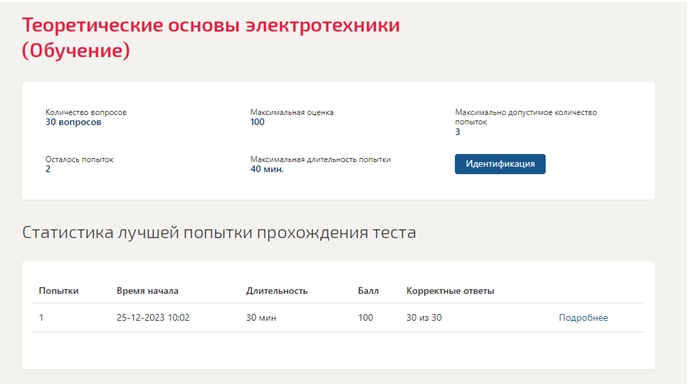Click the Попытки column header
This screenshot has height=390, width=697.
click(x=58, y=291)
